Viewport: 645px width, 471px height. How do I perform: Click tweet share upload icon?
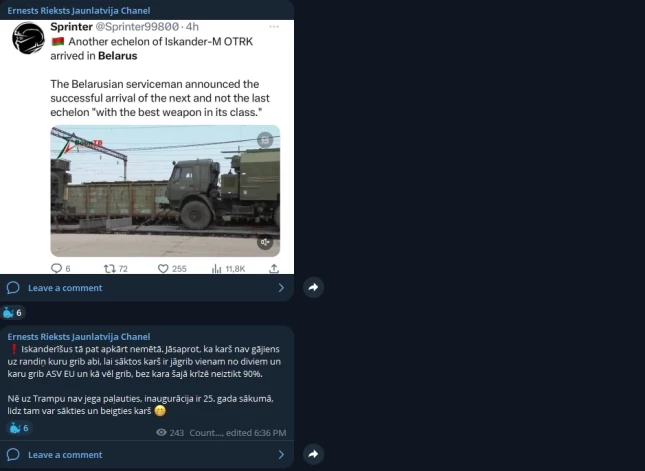pyautogui.click(x=274, y=269)
